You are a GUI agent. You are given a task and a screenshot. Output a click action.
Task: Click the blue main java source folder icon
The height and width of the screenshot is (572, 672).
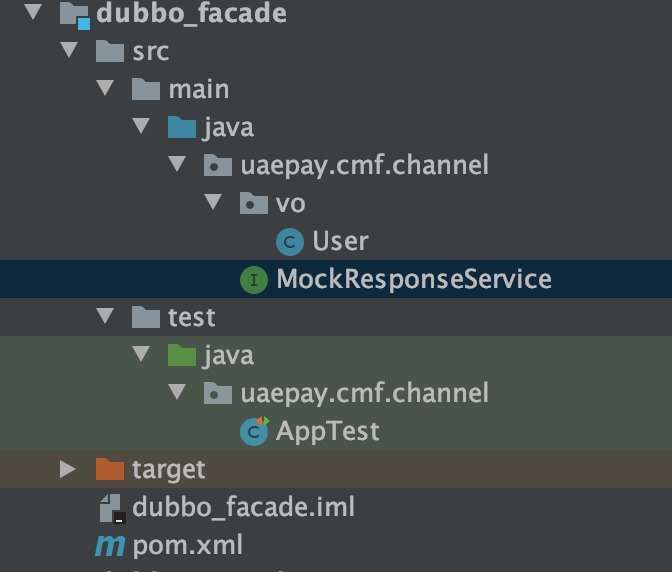click(x=181, y=127)
